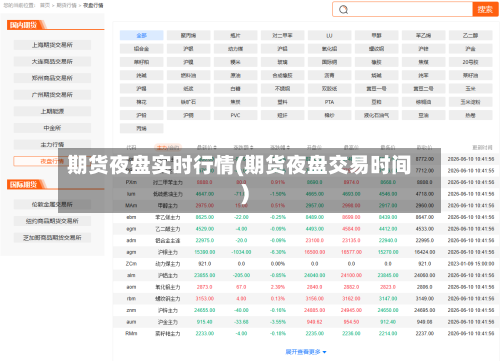Click 乙二醇主力 in the table
This screenshot has width=500, height=361.
168,229
